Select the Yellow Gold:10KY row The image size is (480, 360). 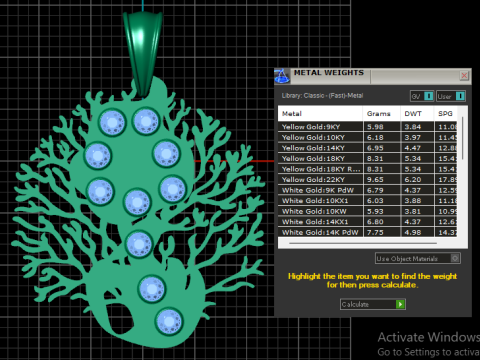pos(368,137)
